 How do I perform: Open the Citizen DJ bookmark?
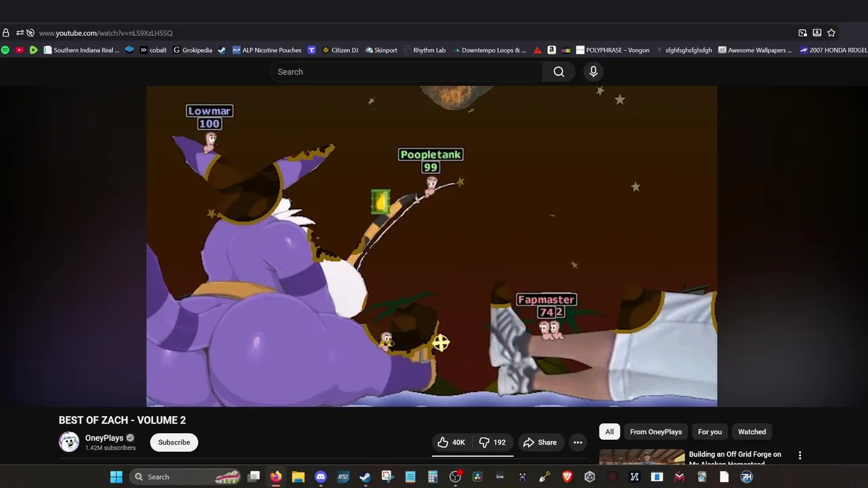click(x=340, y=50)
